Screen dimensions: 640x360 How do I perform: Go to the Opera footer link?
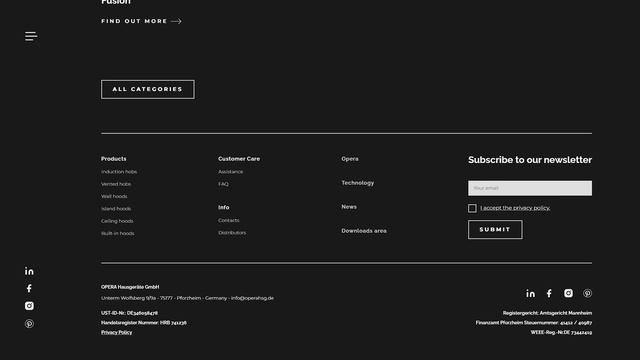coord(350,159)
